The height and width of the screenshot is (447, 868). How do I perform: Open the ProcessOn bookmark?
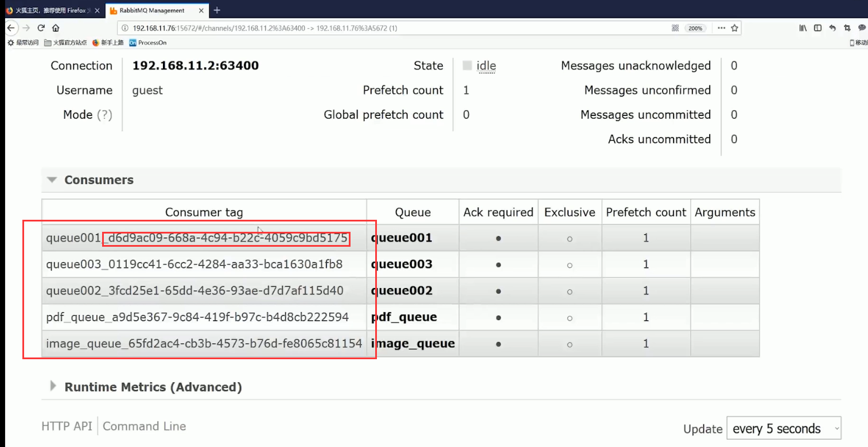[147, 42]
